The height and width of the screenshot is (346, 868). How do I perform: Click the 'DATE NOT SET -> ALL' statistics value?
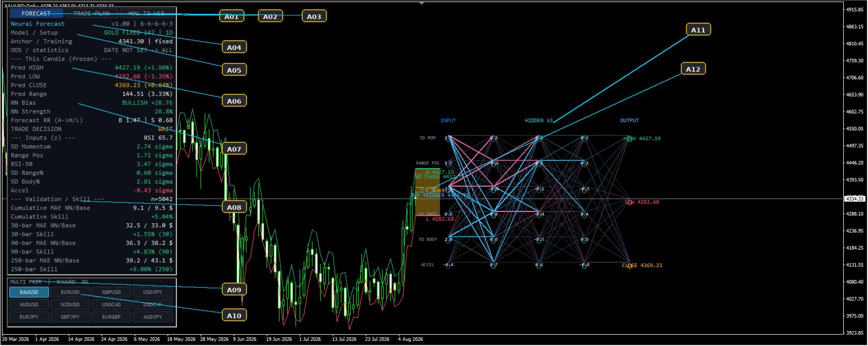pos(138,50)
